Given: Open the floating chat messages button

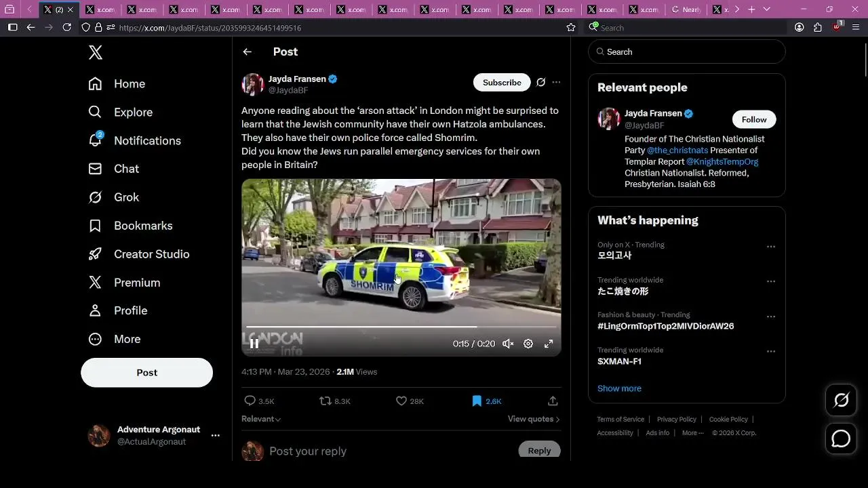Looking at the screenshot, I should (x=841, y=439).
